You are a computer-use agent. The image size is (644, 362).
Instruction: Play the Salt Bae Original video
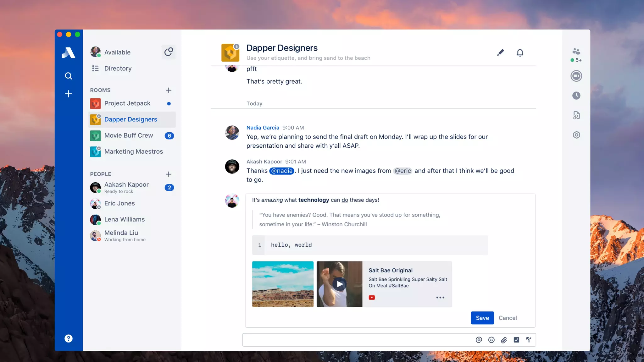[x=339, y=284]
